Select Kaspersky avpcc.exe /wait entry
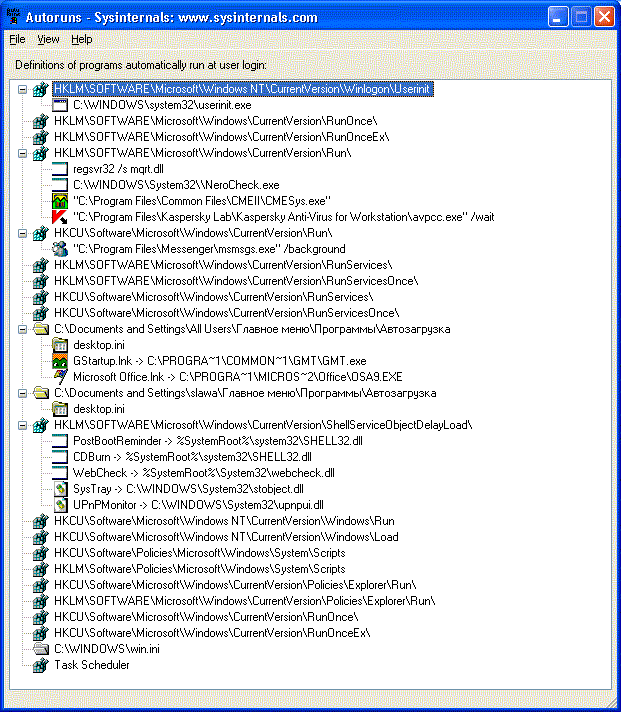This screenshot has height=712, width=621. (284, 217)
